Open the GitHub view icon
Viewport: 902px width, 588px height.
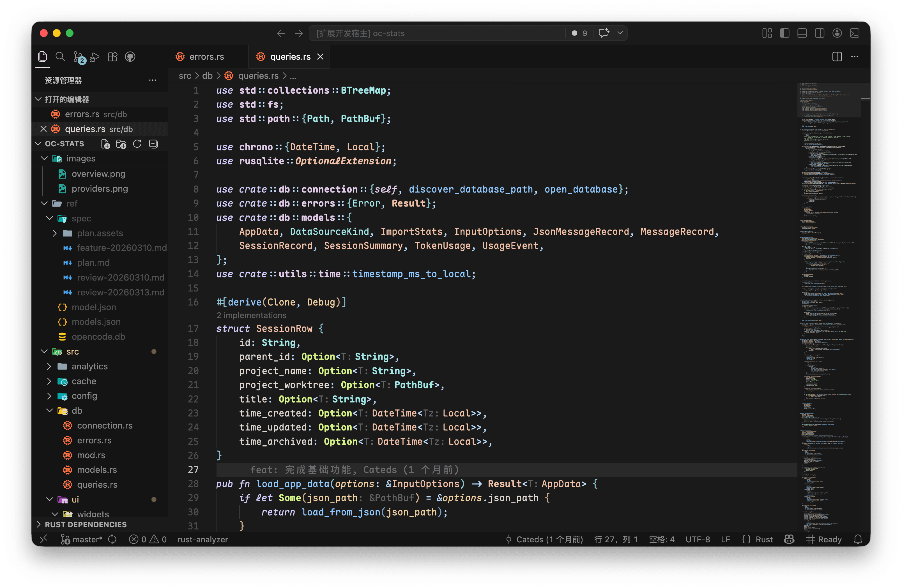click(130, 57)
